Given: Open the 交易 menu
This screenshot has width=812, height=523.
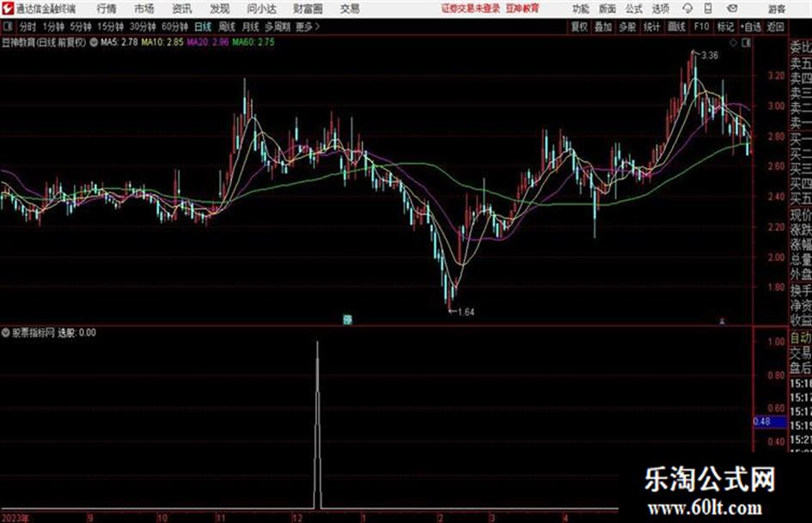Looking at the screenshot, I should pyautogui.click(x=350, y=9).
